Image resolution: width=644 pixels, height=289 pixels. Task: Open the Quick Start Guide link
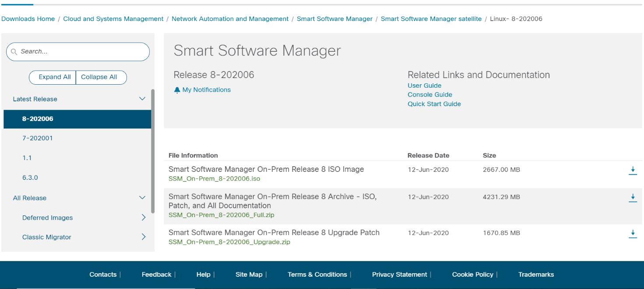(x=434, y=104)
